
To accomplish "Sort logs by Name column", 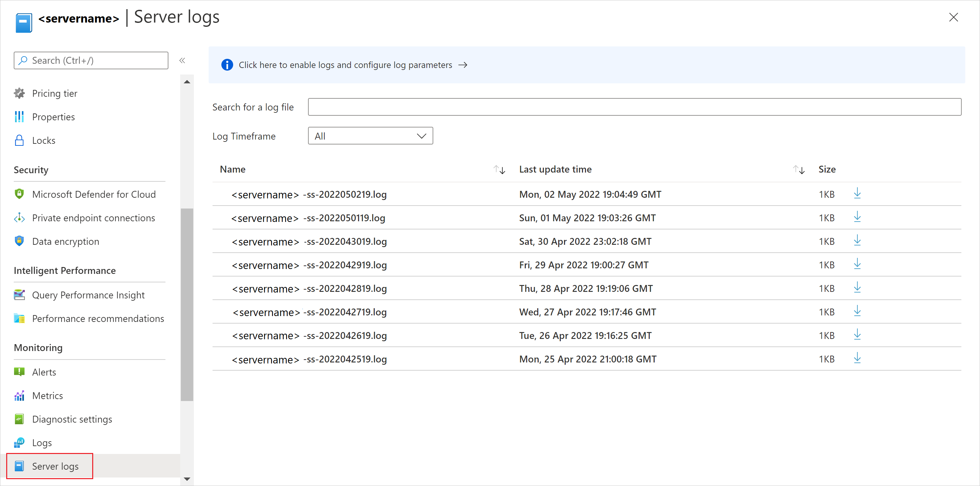I will [499, 170].
